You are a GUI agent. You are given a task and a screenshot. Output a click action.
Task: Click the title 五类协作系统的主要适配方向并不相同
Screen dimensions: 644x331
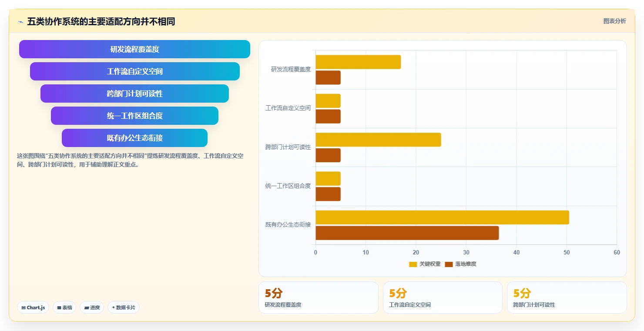(101, 21)
